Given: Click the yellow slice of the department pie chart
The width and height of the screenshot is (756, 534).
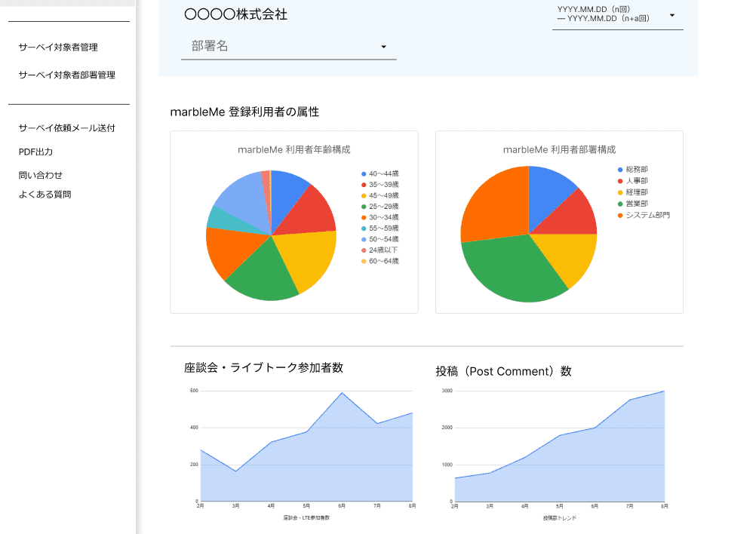Looking at the screenshot, I should coord(569,256).
